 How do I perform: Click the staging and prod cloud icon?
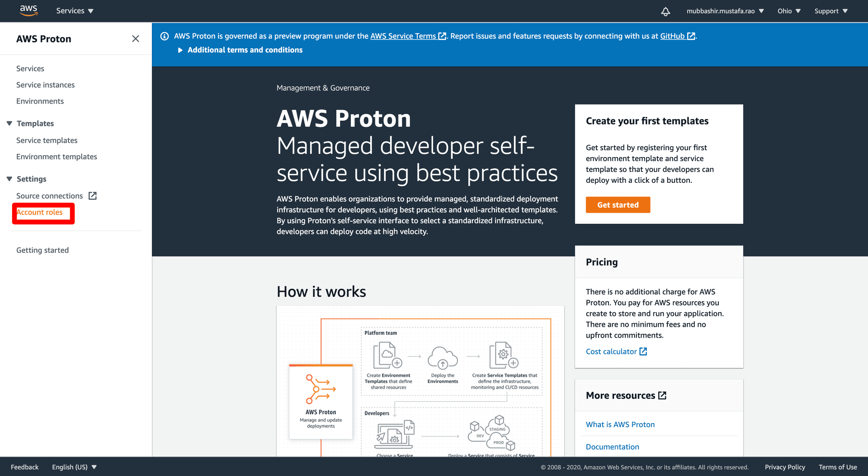[x=492, y=433]
